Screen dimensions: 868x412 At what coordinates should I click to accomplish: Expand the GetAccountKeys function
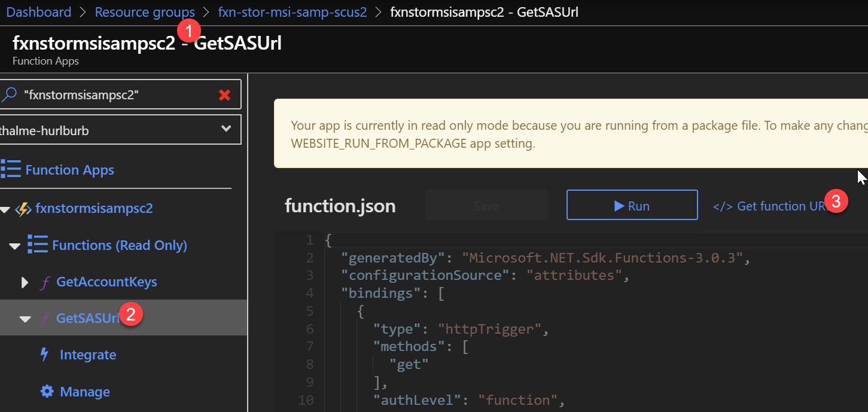[25, 282]
